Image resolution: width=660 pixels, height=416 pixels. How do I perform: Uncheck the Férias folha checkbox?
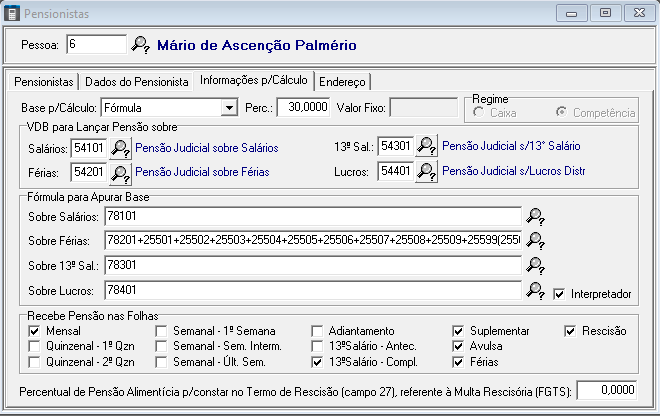point(458,362)
